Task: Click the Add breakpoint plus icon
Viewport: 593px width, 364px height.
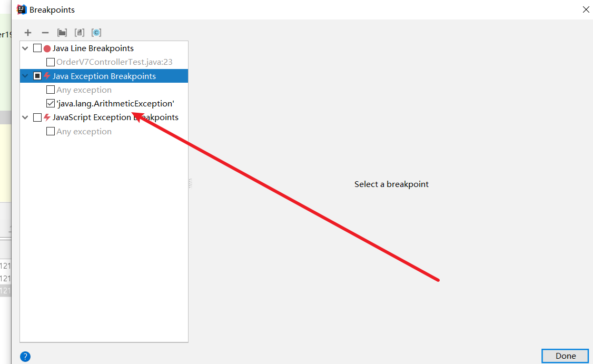Action: 28,33
